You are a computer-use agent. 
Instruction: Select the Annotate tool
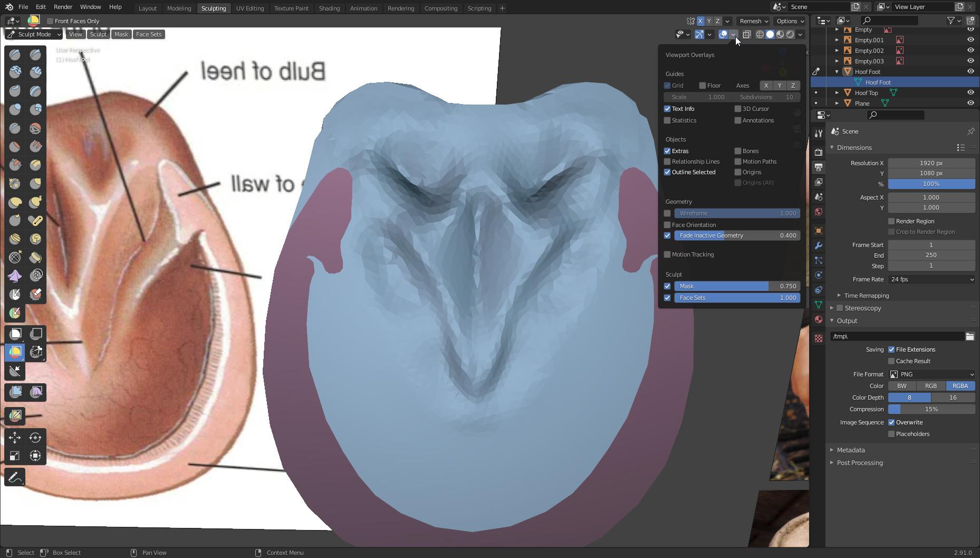point(15,477)
